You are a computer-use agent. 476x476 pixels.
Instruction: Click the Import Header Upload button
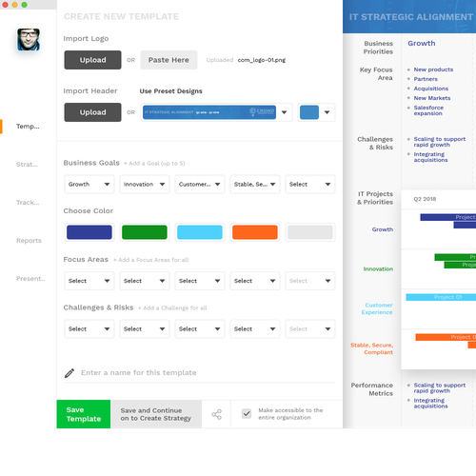(x=92, y=112)
